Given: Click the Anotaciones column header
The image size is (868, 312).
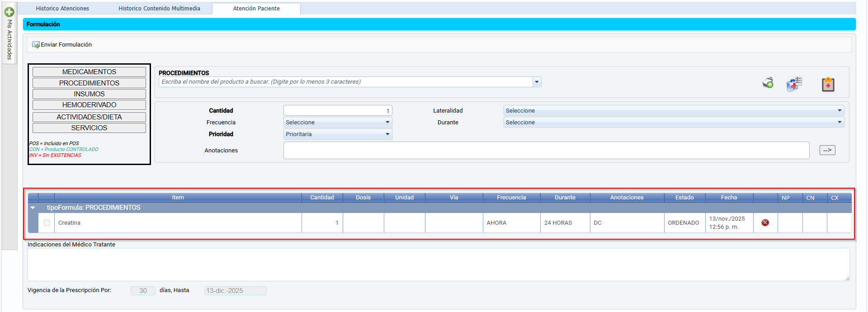Looking at the screenshot, I should coord(627,198).
